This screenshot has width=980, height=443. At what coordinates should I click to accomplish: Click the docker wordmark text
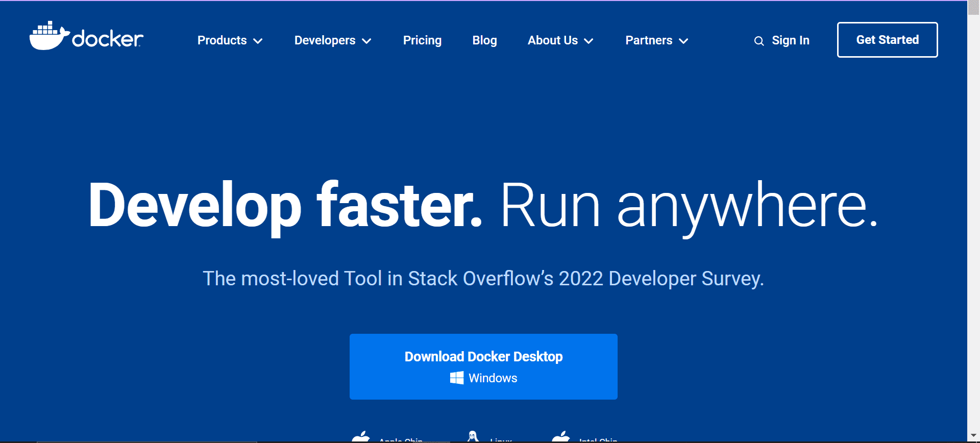coord(108,39)
